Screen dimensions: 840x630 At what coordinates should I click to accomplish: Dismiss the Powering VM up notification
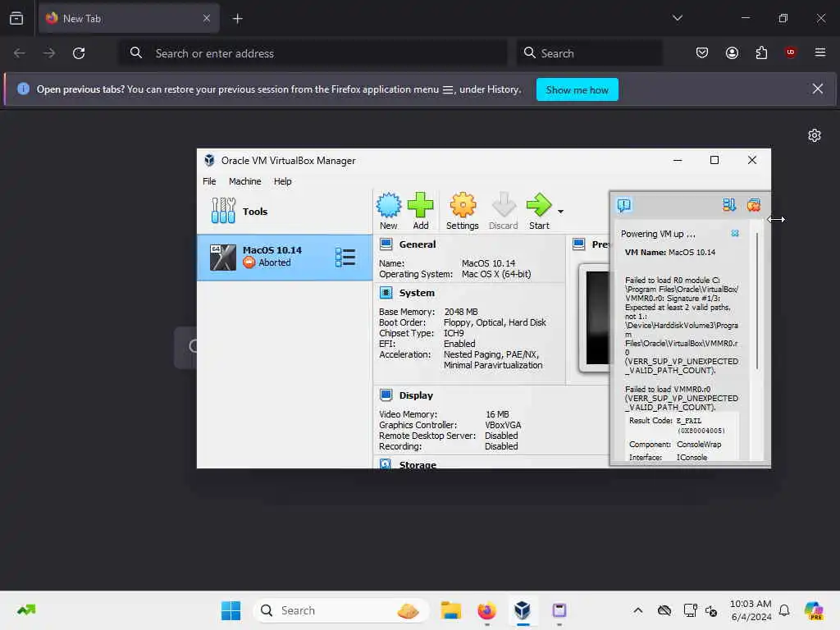coord(735,234)
